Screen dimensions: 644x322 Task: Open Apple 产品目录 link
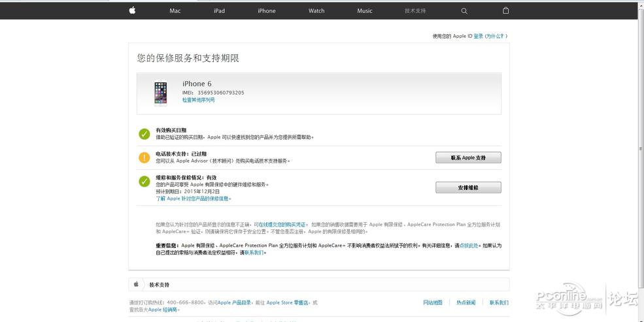[x=234, y=302]
